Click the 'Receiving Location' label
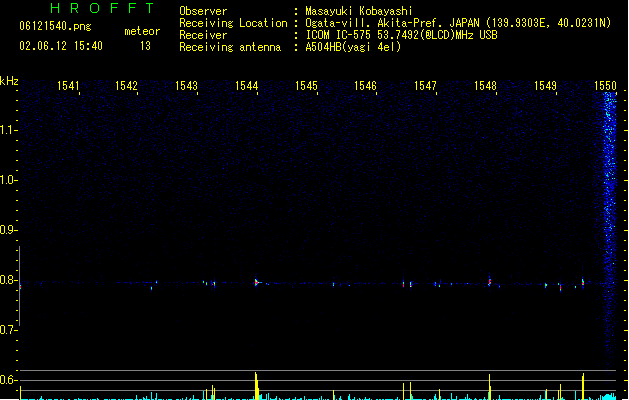 (x=233, y=23)
